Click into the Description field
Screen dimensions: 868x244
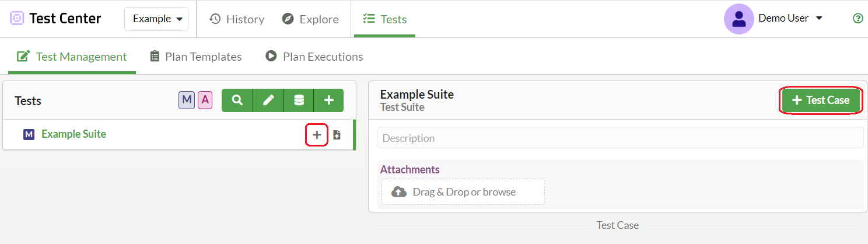(619, 138)
